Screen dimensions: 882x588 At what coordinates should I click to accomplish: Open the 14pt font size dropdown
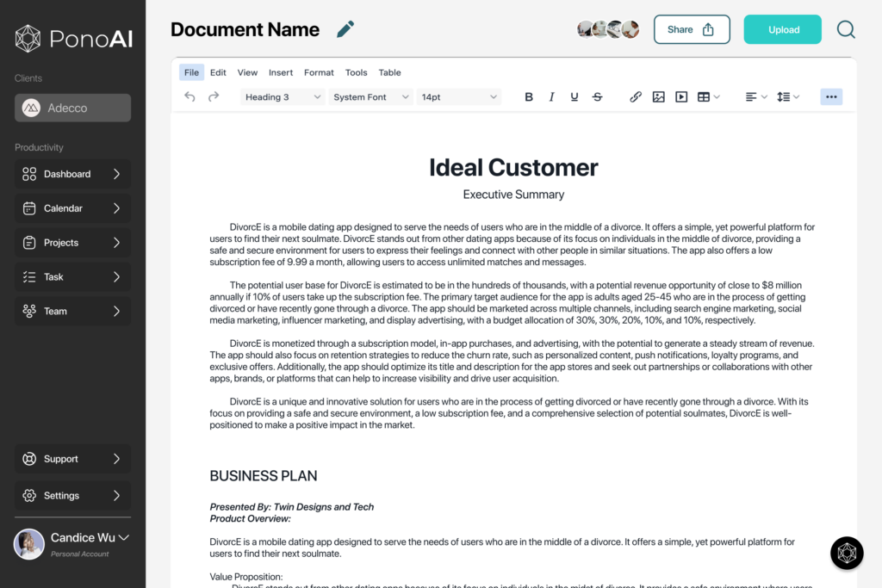tap(459, 97)
